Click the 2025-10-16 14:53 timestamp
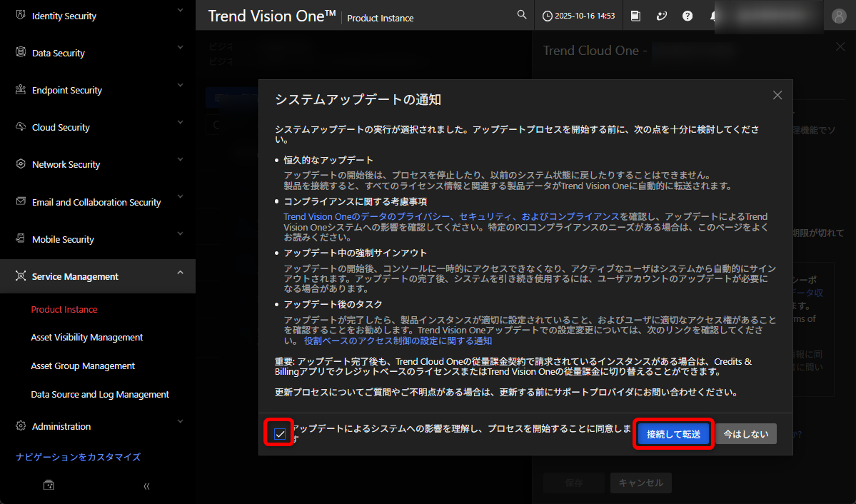This screenshot has height=504, width=856. pos(585,16)
